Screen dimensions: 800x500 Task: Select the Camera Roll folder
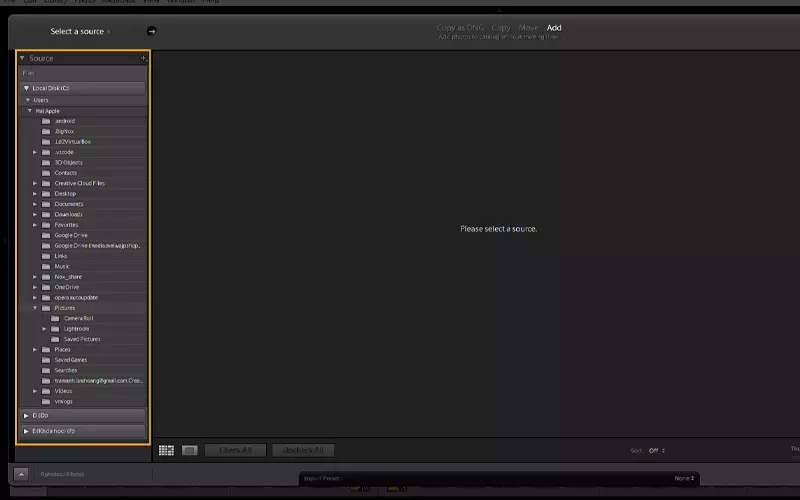(x=78, y=318)
